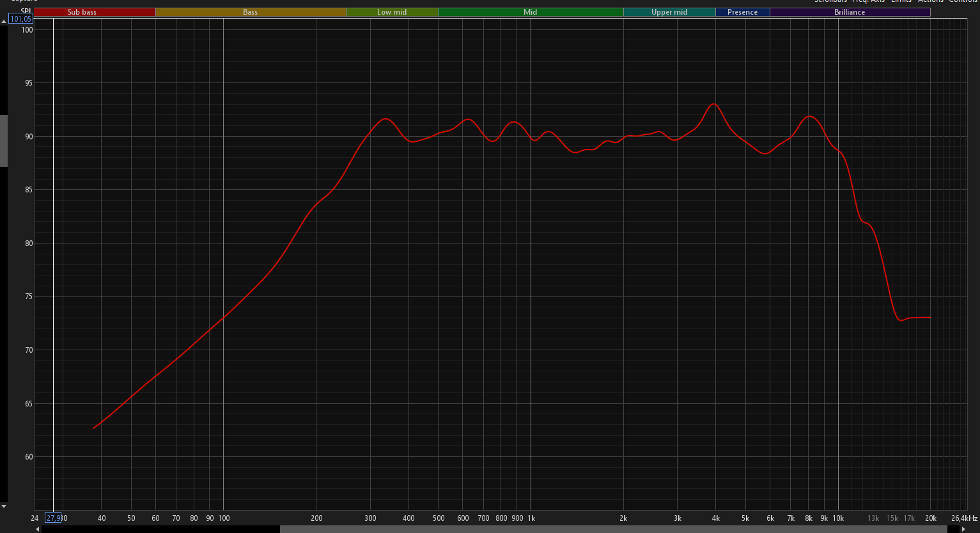The width and height of the screenshot is (980, 533).
Task: Select the Brilliance band label
Action: pos(850,12)
